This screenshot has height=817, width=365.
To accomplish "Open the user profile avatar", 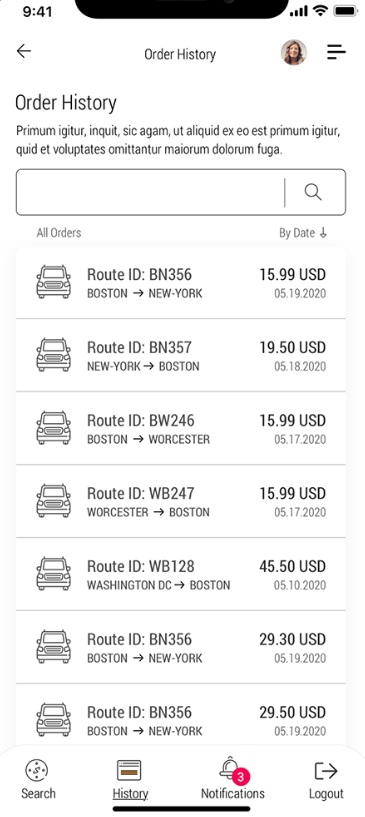I will point(294,52).
